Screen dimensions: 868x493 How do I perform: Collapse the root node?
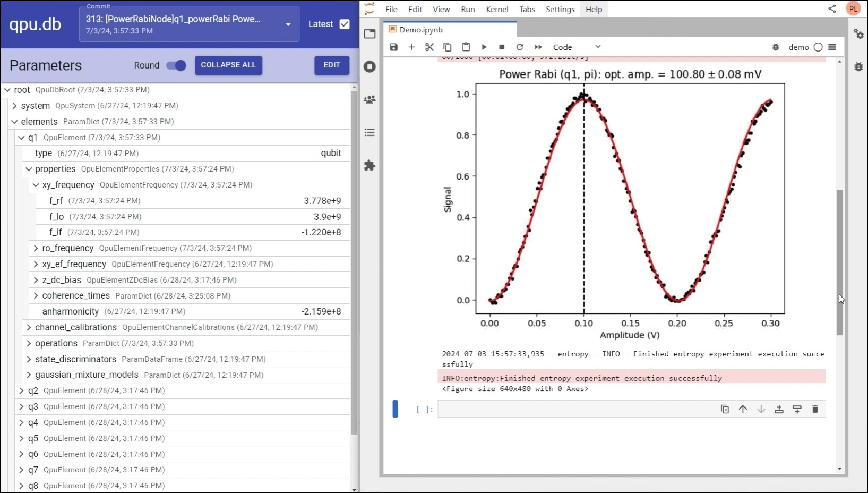[7, 90]
